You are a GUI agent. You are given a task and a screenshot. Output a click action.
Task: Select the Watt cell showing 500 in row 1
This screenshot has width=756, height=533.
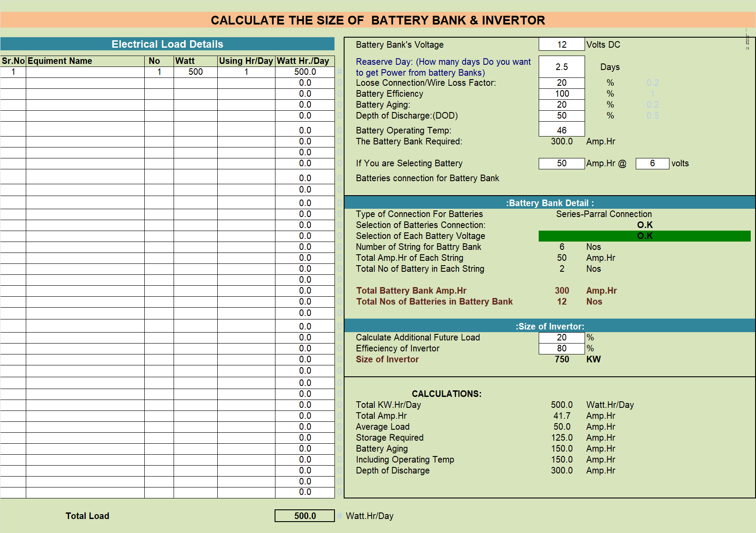click(x=195, y=72)
